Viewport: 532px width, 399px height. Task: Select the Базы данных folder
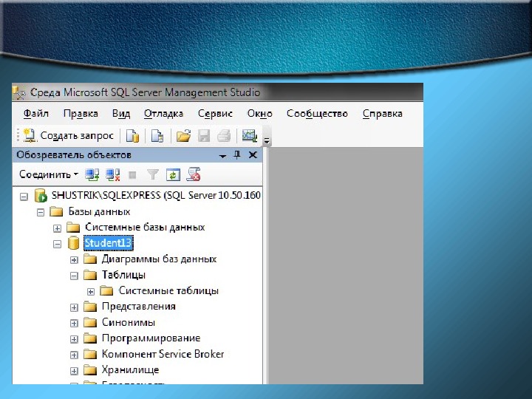99,212
